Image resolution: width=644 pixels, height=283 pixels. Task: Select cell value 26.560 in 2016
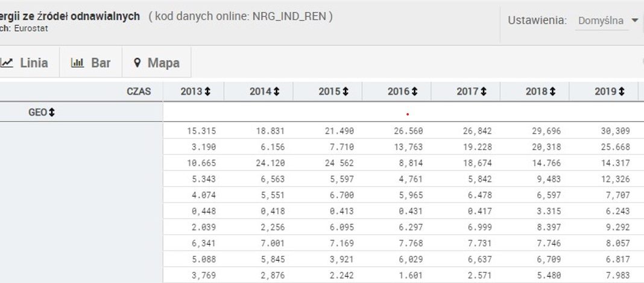(x=408, y=131)
